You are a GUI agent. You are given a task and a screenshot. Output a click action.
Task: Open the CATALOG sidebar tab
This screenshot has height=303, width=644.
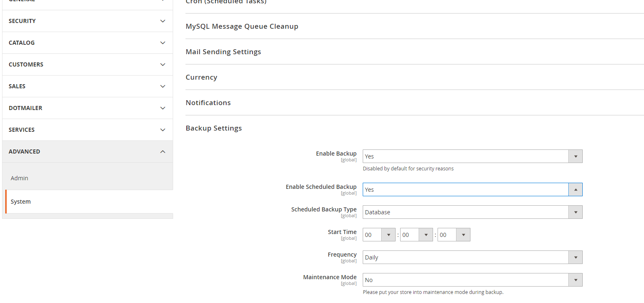(x=88, y=43)
